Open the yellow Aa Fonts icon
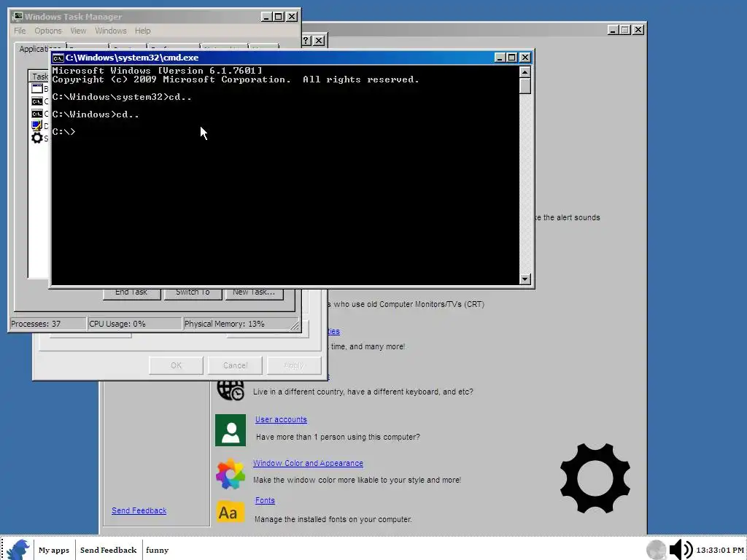The height and width of the screenshot is (560, 747). (231, 513)
